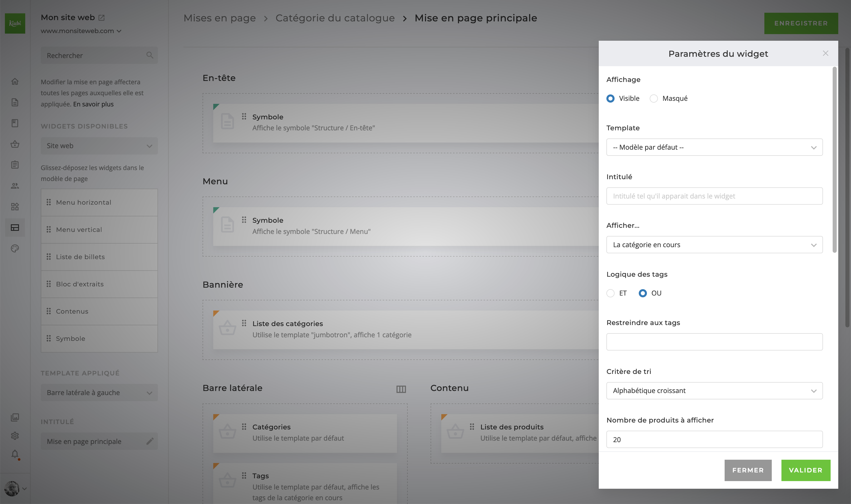851x504 pixels.
Task: Click the En savoir plus link
Action: click(93, 104)
